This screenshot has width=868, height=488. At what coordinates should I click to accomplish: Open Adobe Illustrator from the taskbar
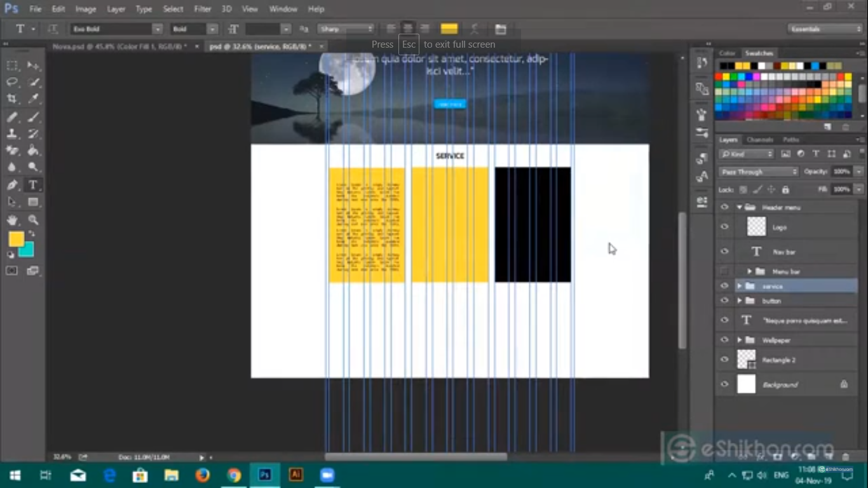point(295,475)
